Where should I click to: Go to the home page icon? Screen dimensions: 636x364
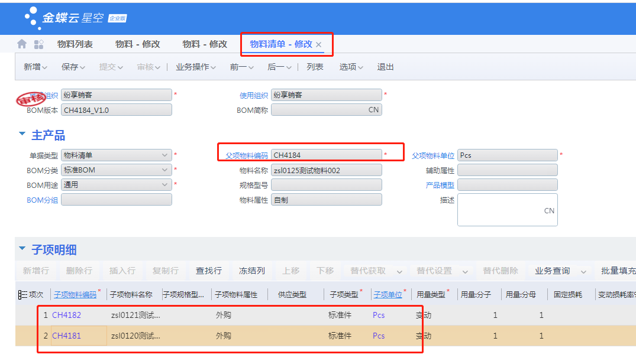click(x=22, y=44)
